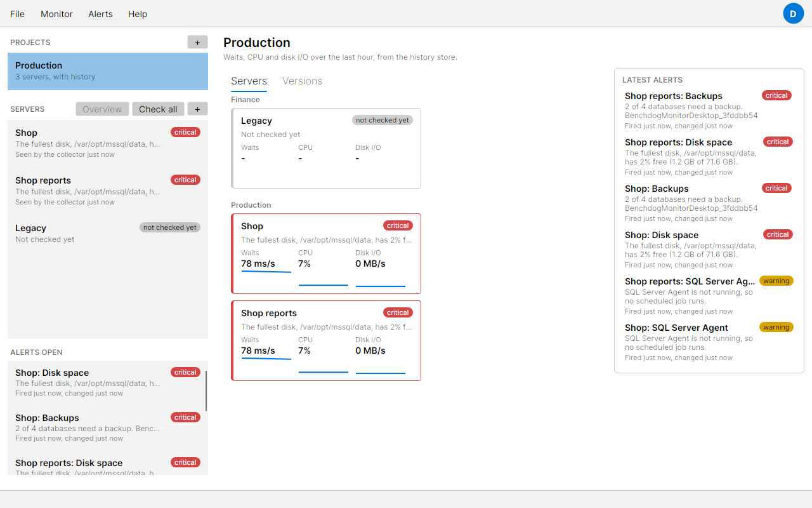Click the Alerts Open list scrollbar
The height and width of the screenshot is (508, 812).
tap(206, 391)
